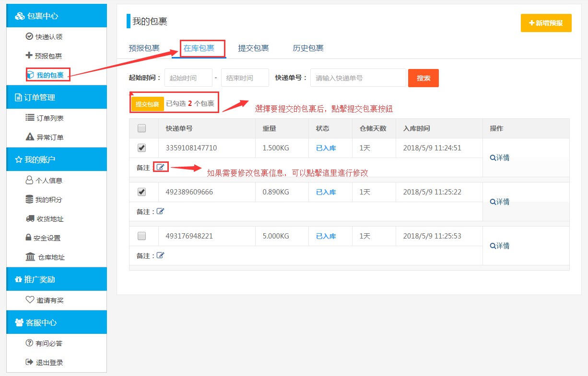Screen dimensions: 588x376
Task: Collapse the 订单管理 sidebar section
Action: (57, 97)
